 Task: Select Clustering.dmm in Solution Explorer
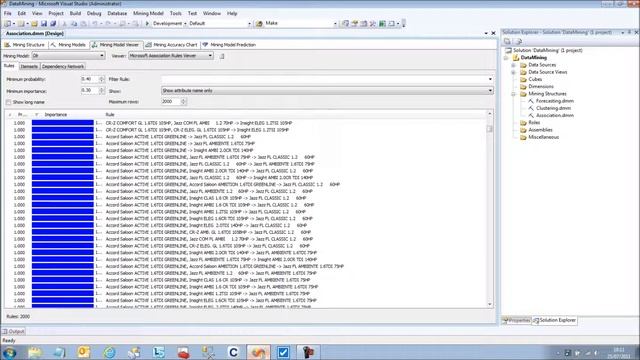[x=553, y=108]
